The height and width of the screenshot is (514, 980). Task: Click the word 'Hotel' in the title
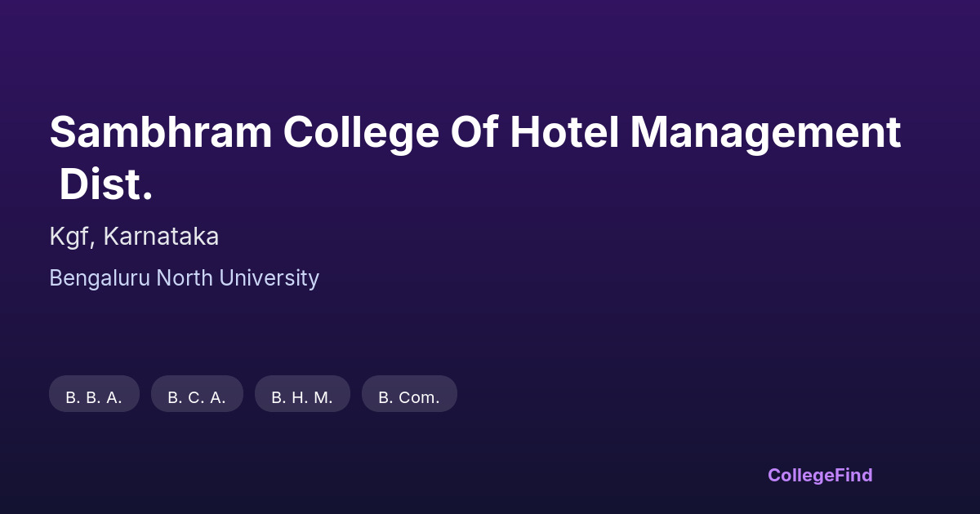pos(564,132)
